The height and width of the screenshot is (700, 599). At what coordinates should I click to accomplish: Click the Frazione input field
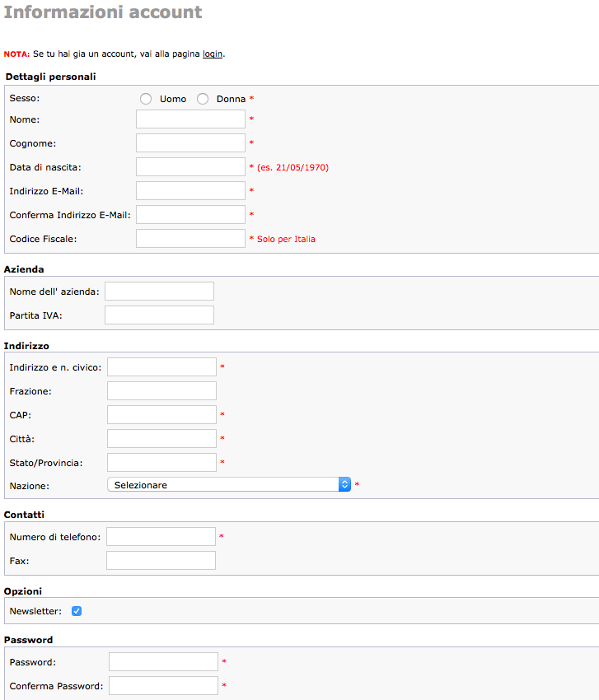coord(161,390)
